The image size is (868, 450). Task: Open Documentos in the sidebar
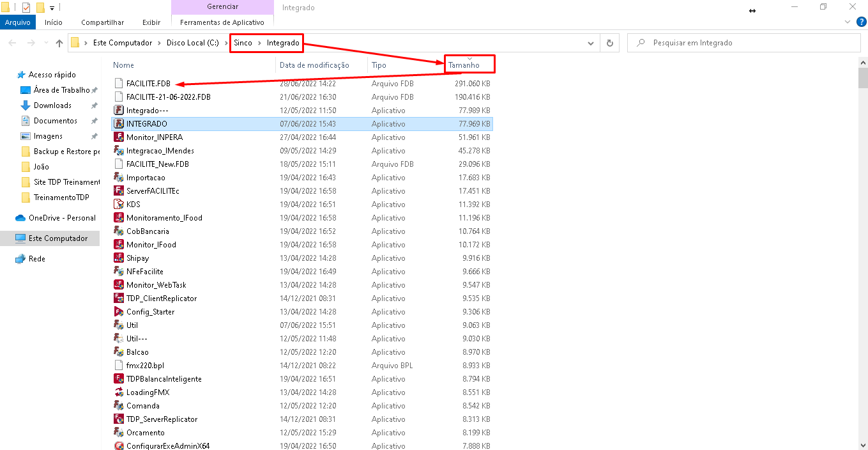click(55, 121)
